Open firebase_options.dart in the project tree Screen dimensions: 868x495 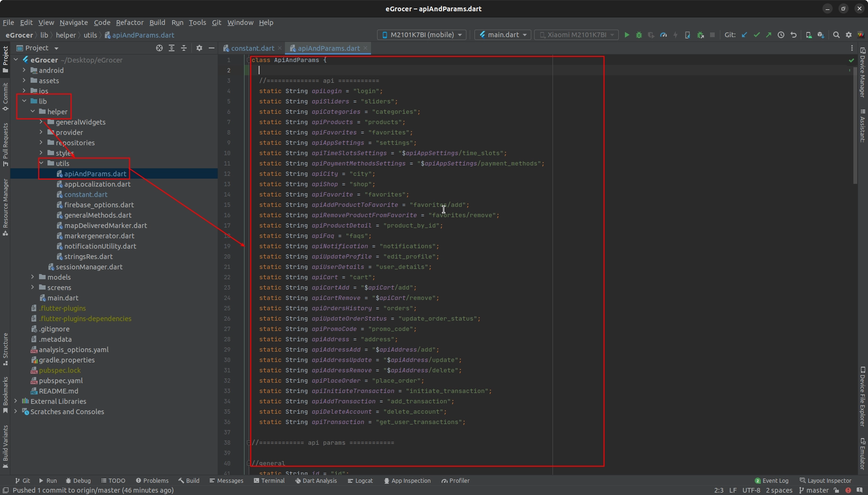tap(99, 204)
